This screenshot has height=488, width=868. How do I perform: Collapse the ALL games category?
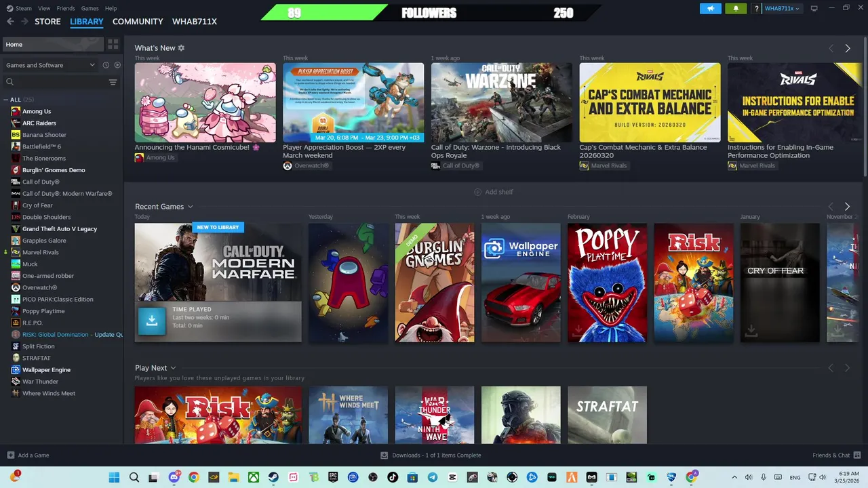point(6,100)
